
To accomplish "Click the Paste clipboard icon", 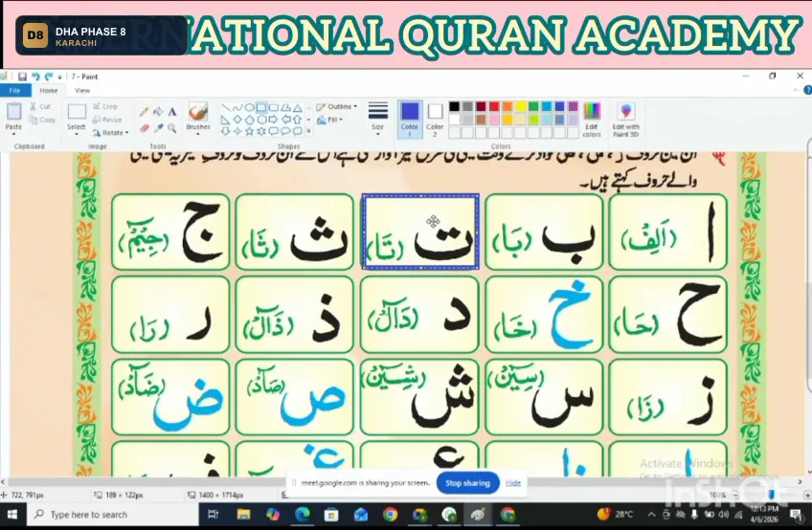I will coord(13,111).
